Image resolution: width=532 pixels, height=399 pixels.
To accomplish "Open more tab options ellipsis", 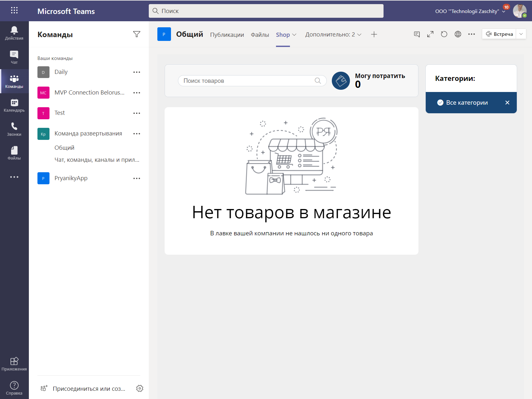I will click(x=471, y=34).
